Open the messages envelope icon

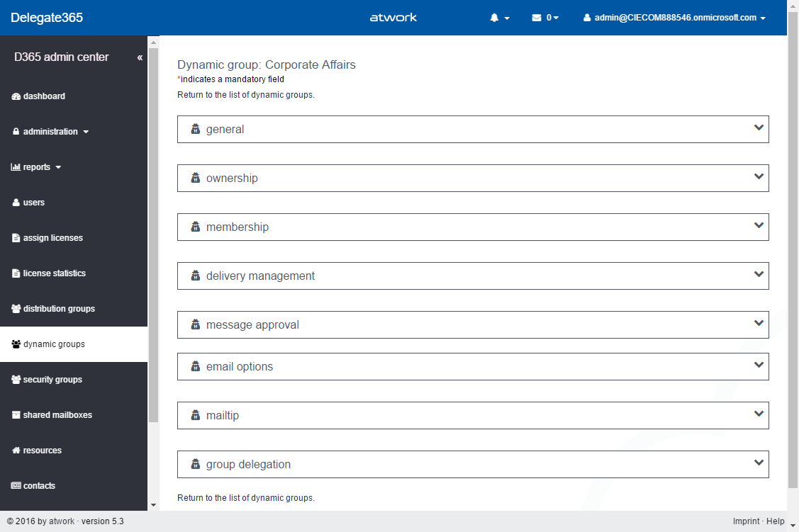(x=537, y=18)
